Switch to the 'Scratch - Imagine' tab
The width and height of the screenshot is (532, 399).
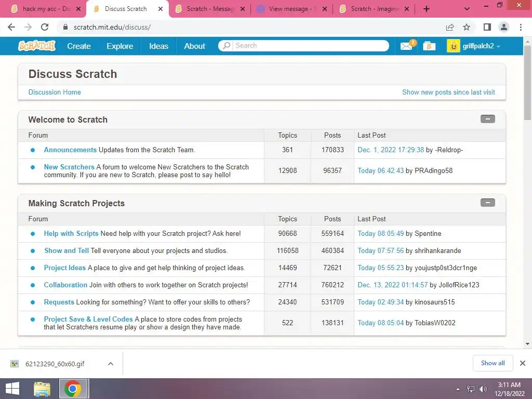coord(374,9)
